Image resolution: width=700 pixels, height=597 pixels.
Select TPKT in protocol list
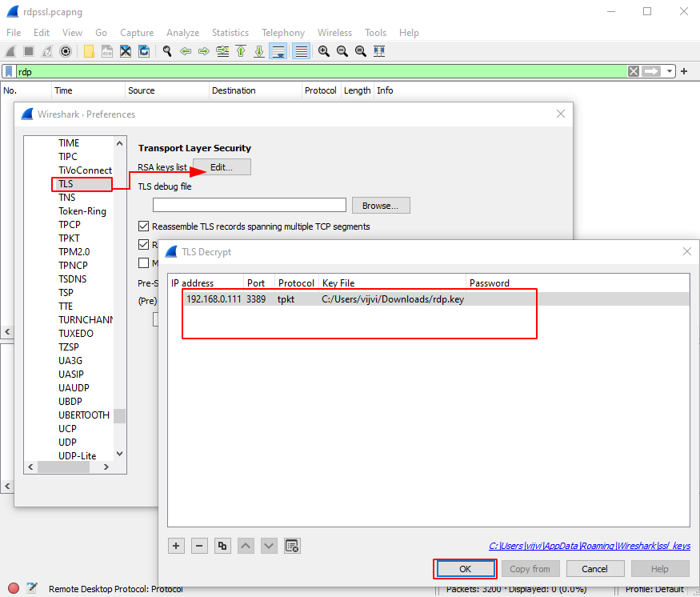point(69,238)
